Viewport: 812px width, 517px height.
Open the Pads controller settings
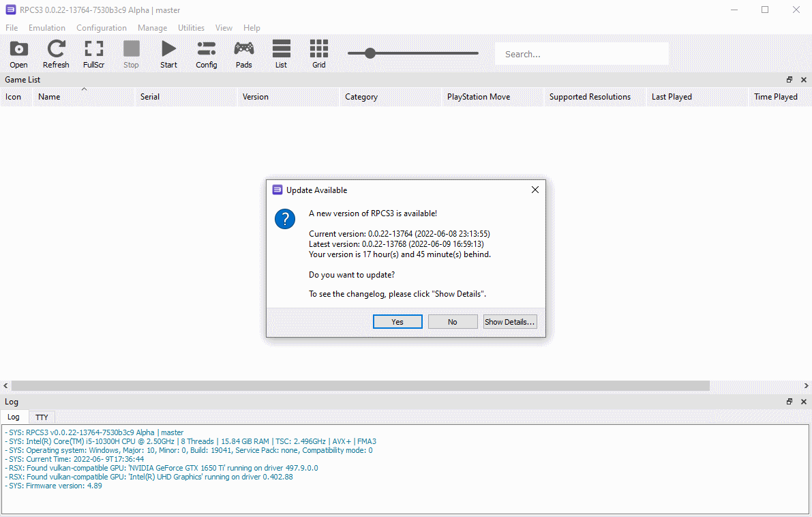coord(243,54)
